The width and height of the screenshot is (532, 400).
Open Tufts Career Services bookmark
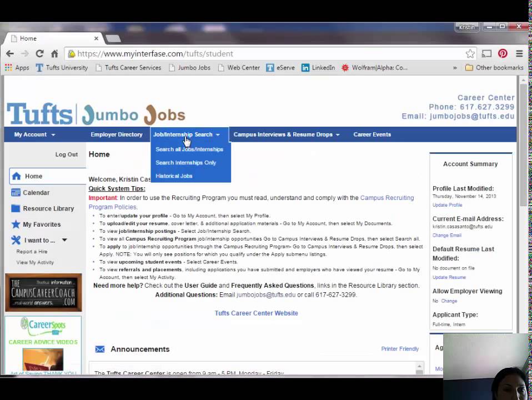click(x=129, y=68)
